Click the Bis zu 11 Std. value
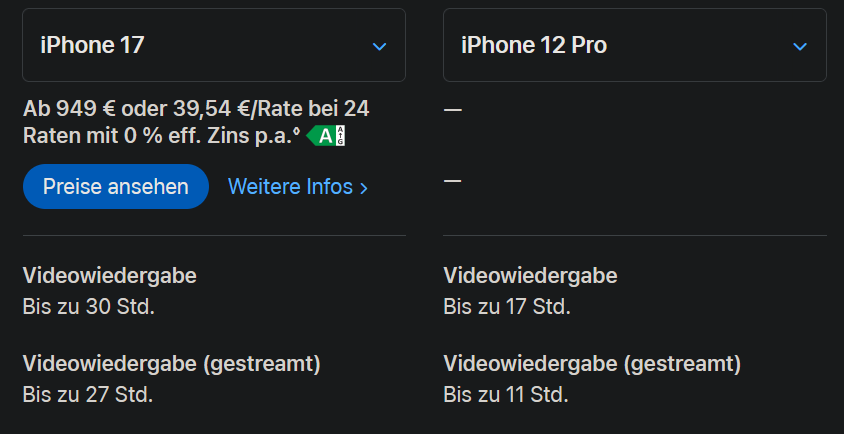 coord(506,395)
